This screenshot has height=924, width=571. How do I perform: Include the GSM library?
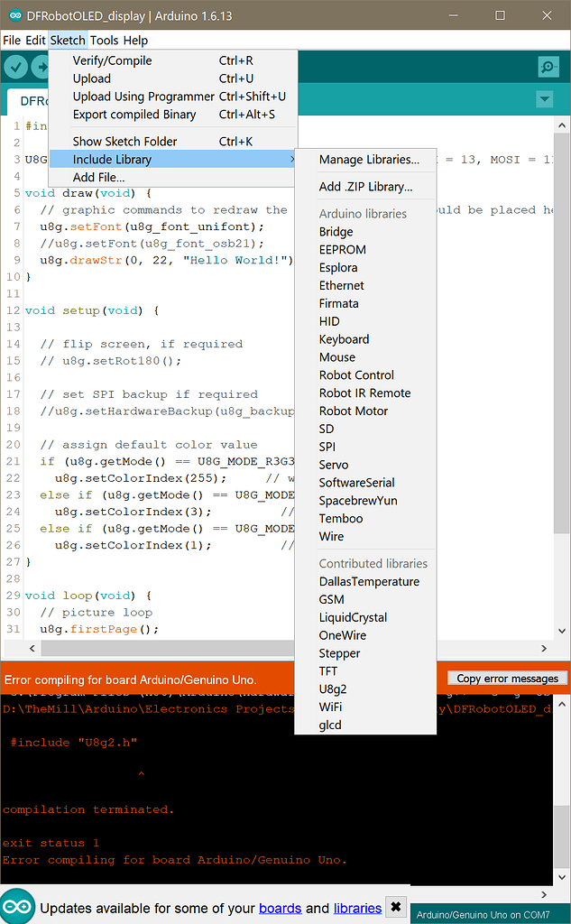click(365, 599)
